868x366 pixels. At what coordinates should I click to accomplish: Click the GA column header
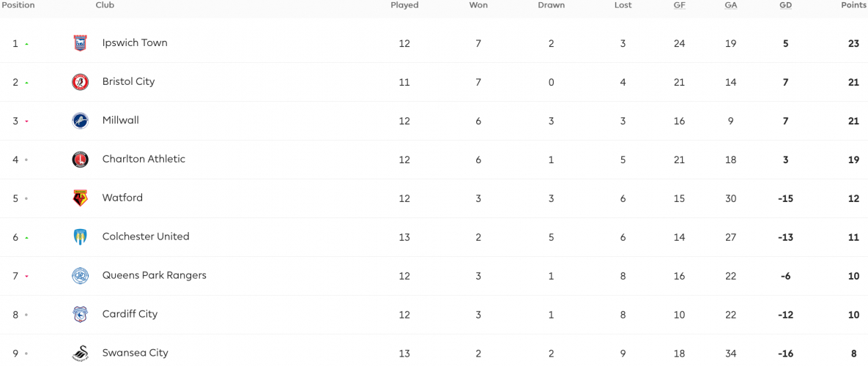point(731,5)
